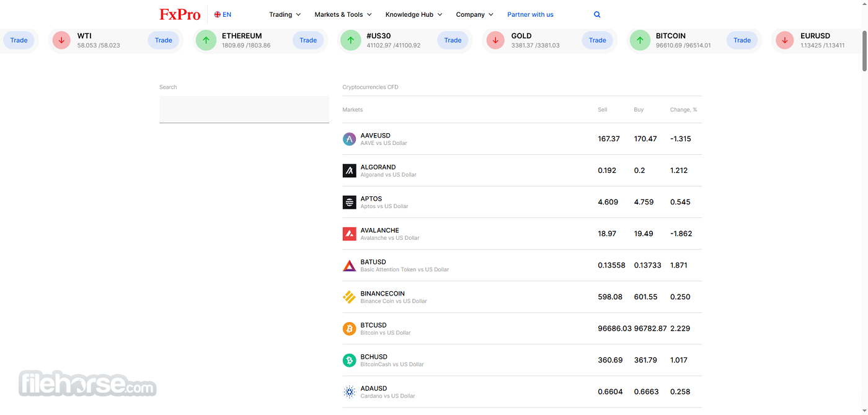Viewport: 868px width, 415px height.
Task: Select the APTOS market name
Action: pos(371,199)
